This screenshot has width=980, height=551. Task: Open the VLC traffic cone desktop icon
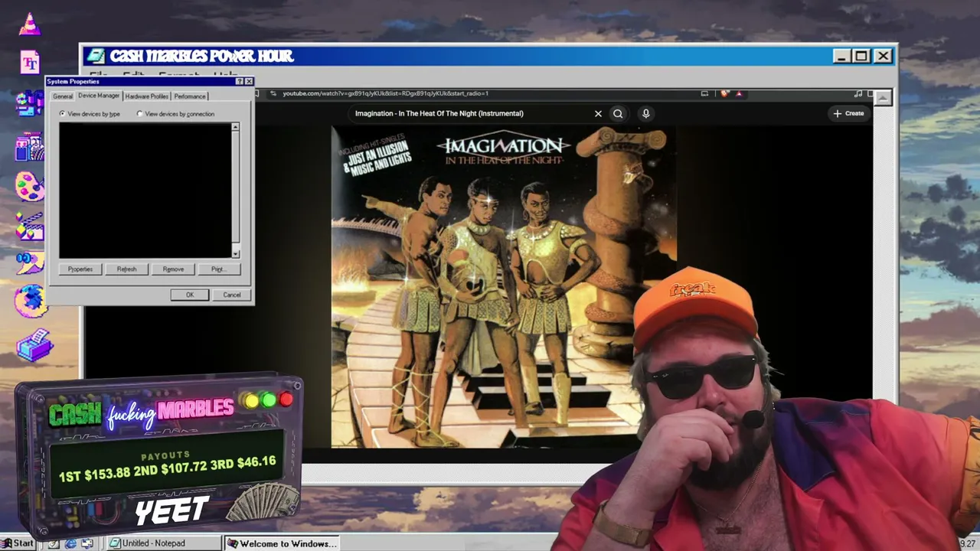[30, 24]
